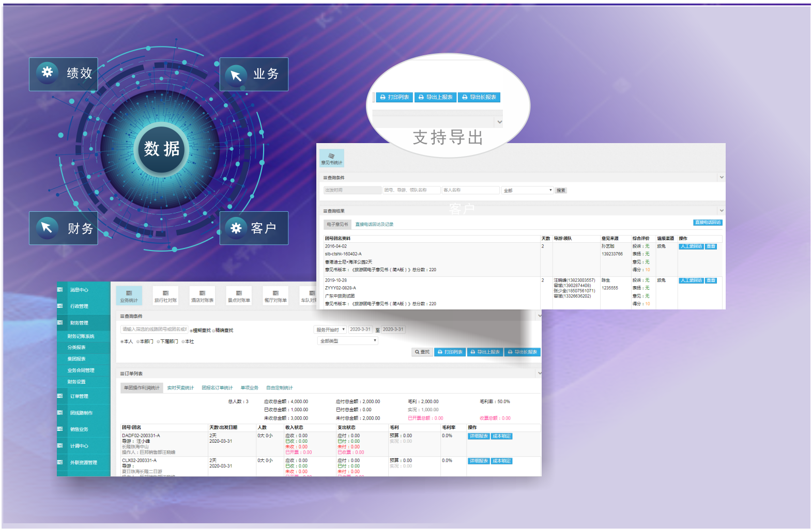This screenshot has width=812, height=530.
Task: Click the cursor icon on the 业务 tile
Action: click(236, 75)
